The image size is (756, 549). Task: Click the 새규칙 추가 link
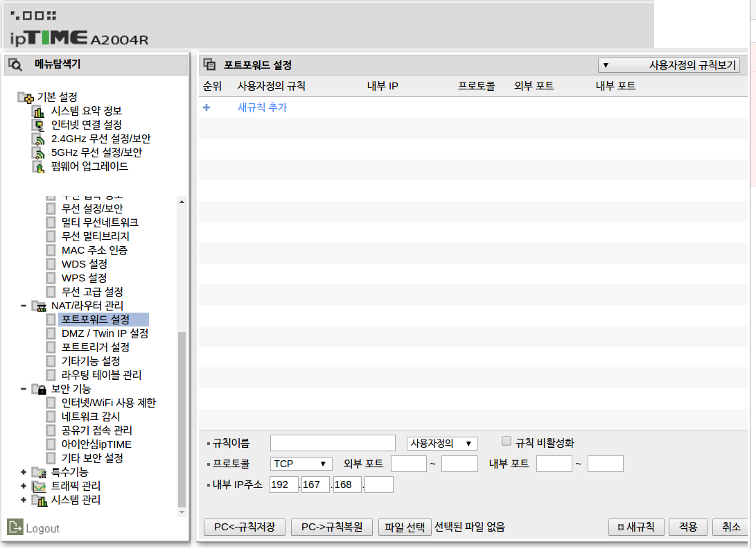click(x=263, y=107)
